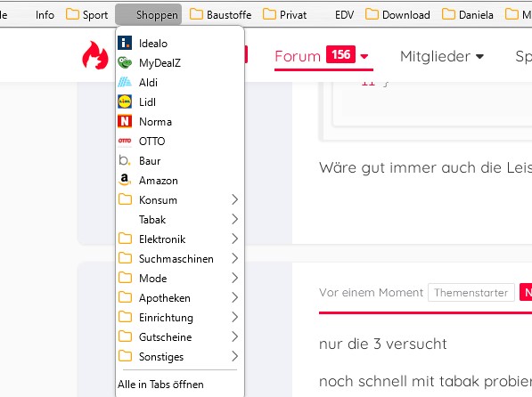Open the Mitglieder menu link

tap(435, 56)
